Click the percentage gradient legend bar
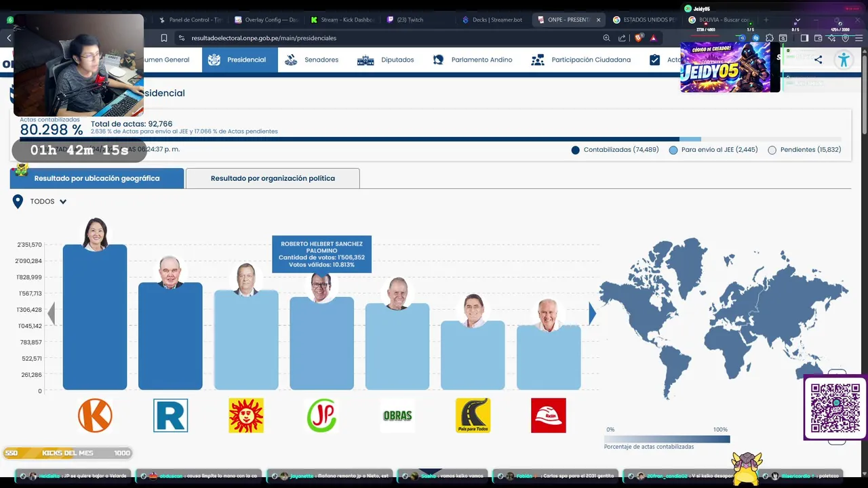868x488 pixels. tap(667, 439)
